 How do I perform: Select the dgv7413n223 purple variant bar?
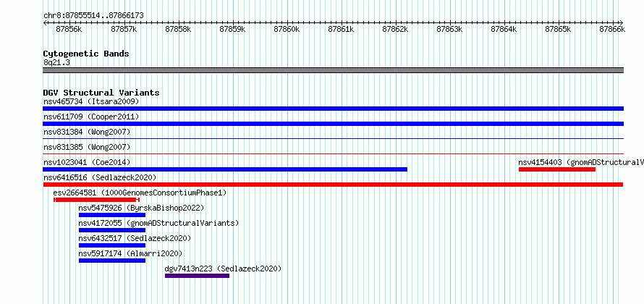197,276
